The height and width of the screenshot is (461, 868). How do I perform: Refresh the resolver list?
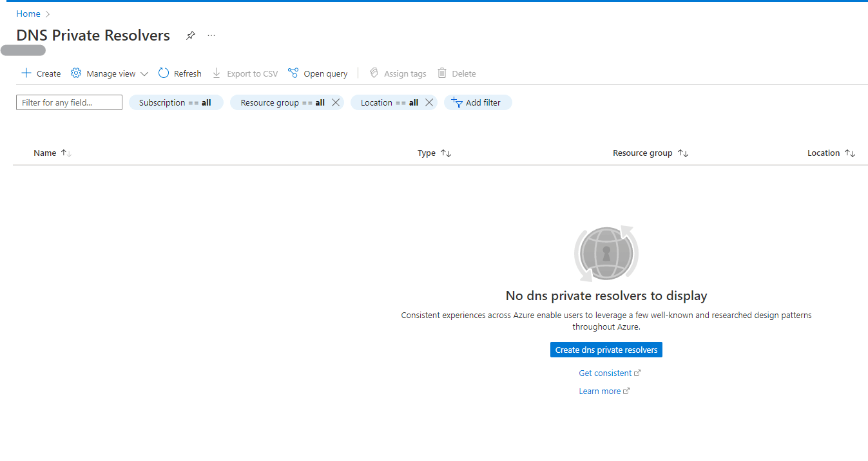point(180,73)
